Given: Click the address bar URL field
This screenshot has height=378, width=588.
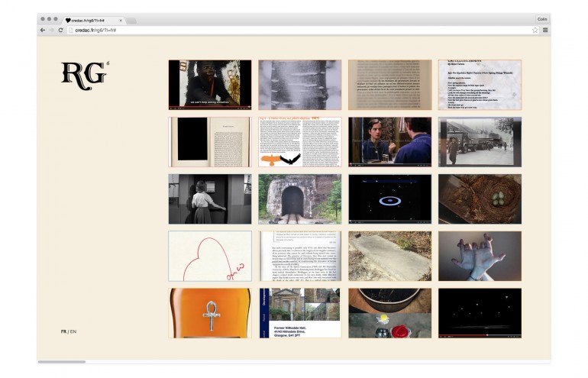Looking at the screenshot, I should [298, 30].
